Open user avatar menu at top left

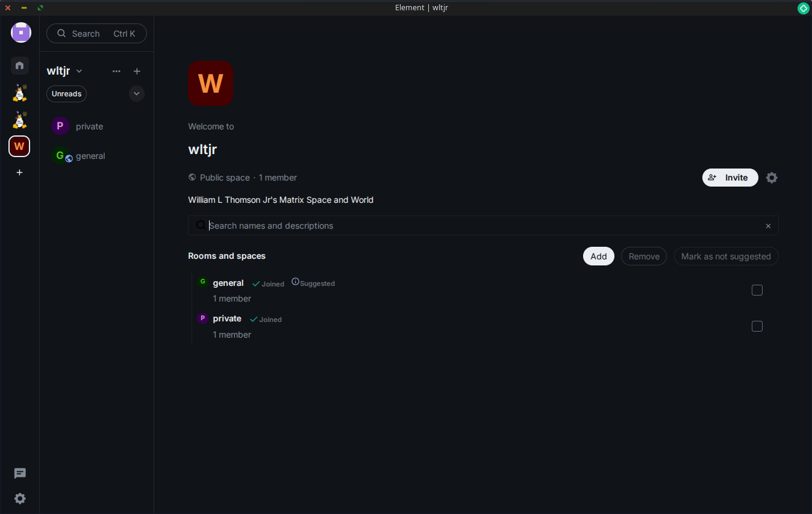(x=20, y=33)
